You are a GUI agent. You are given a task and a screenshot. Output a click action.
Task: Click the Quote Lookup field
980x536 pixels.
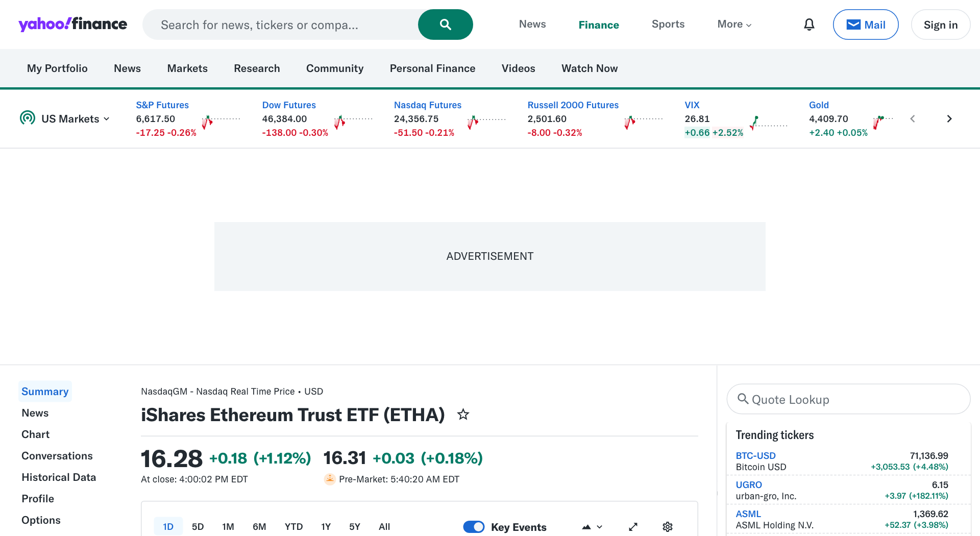(x=848, y=399)
